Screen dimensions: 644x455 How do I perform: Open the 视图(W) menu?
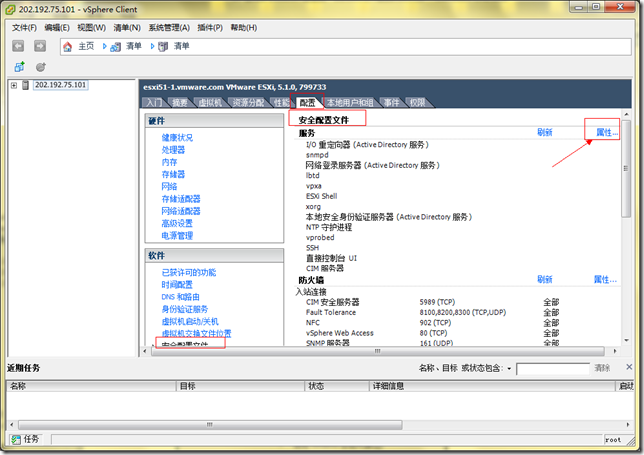coord(91,28)
